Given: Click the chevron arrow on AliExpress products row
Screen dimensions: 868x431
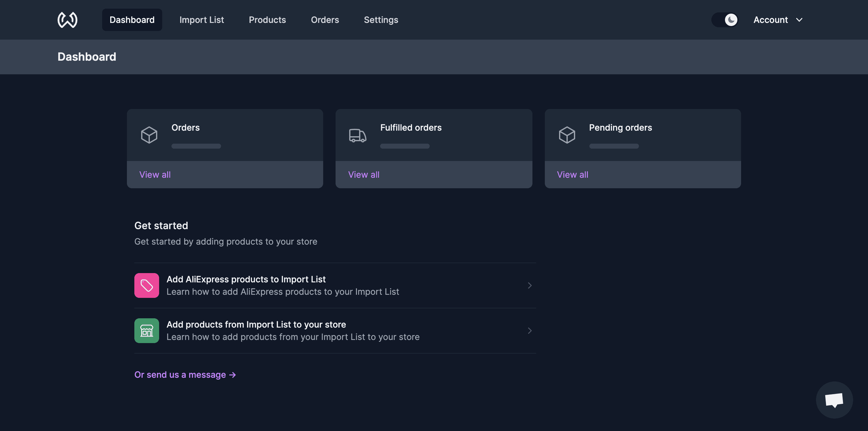Looking at the screenshot, I should (530, 285).
